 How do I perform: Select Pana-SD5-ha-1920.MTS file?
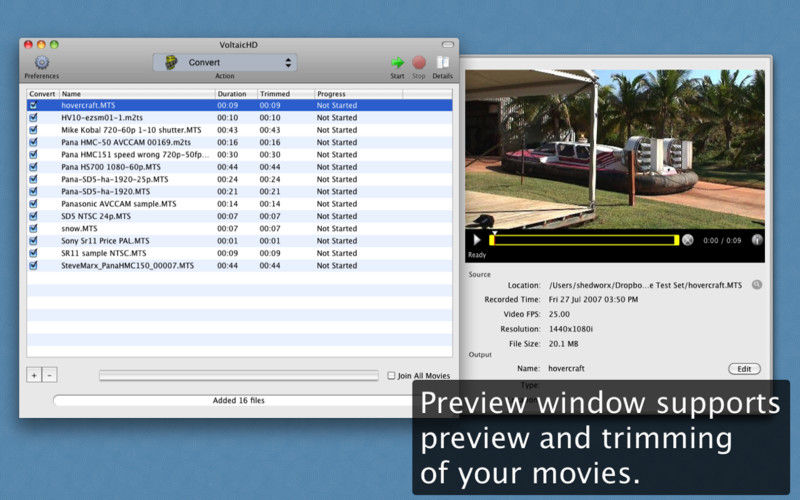[x=106, y=191]
